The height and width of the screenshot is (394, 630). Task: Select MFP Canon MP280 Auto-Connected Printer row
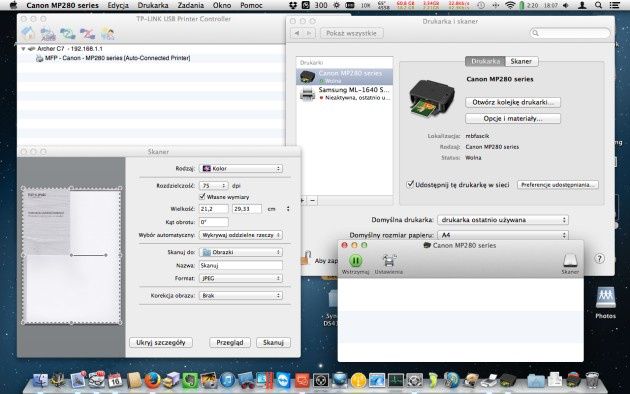pos(151,58)
